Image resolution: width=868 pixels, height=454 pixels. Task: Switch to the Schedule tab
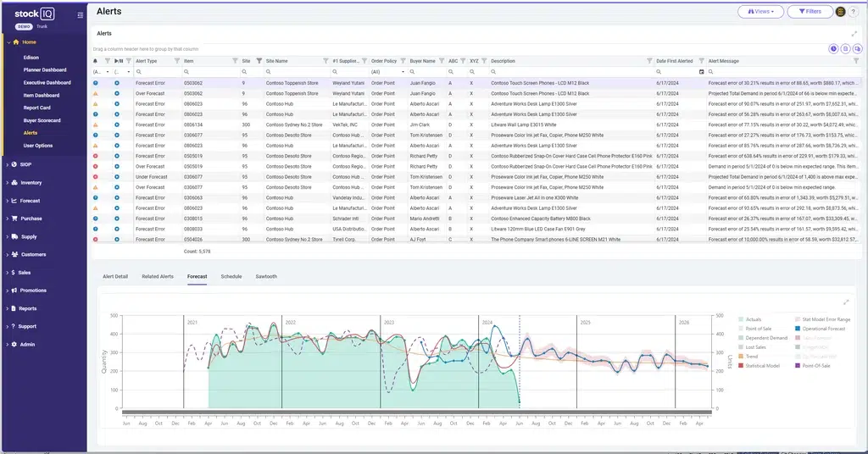point(231,276)
